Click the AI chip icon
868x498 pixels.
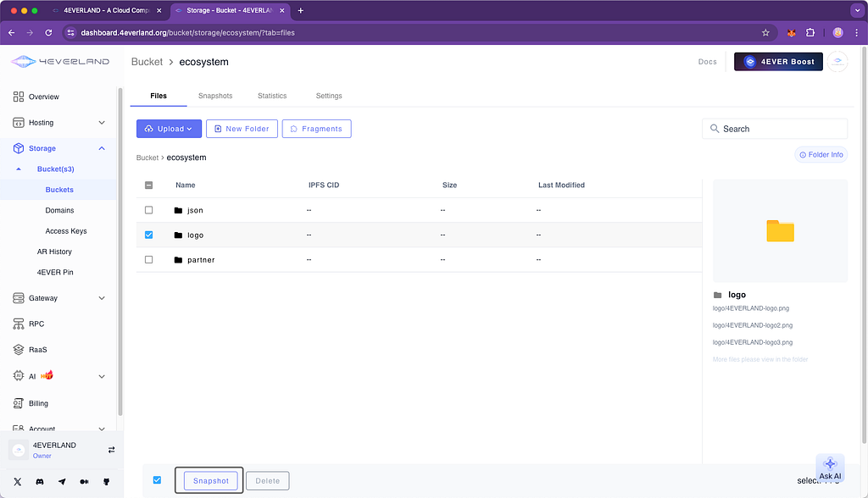click(x=19, y=376)
